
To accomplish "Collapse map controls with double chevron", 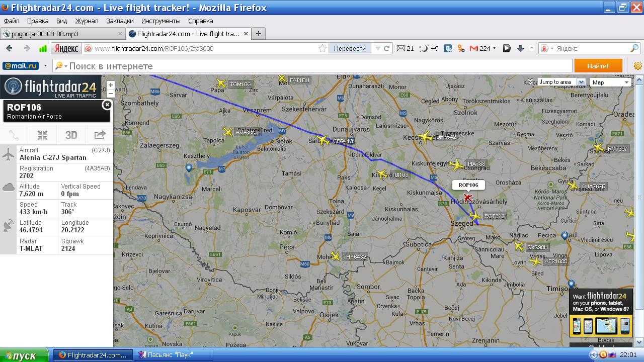I will tap(530, 81).
